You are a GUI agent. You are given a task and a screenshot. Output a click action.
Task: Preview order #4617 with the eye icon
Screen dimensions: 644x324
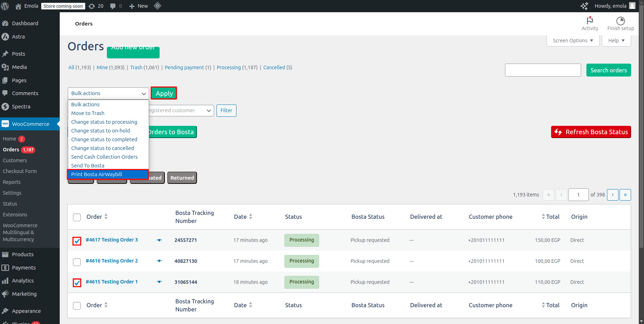[159, 240]
